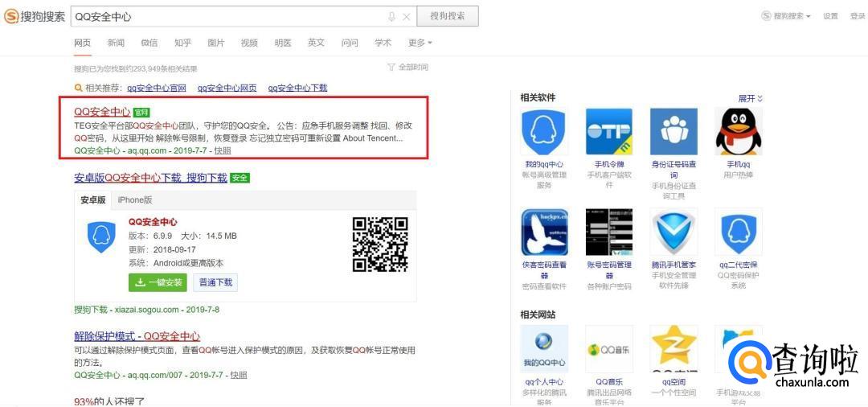The width and height of the screenshot is (868, 407).
Task: Open the 问问 tab
Action: coord(350,43)
